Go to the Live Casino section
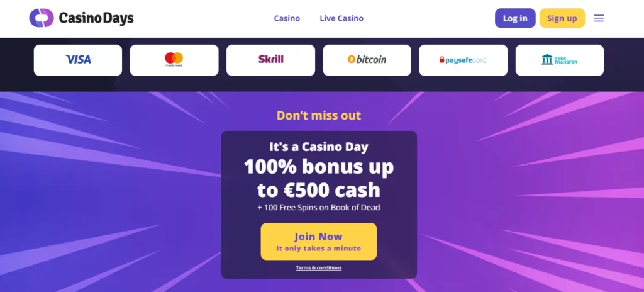644x292 pixels. click(x=341, y=18)
